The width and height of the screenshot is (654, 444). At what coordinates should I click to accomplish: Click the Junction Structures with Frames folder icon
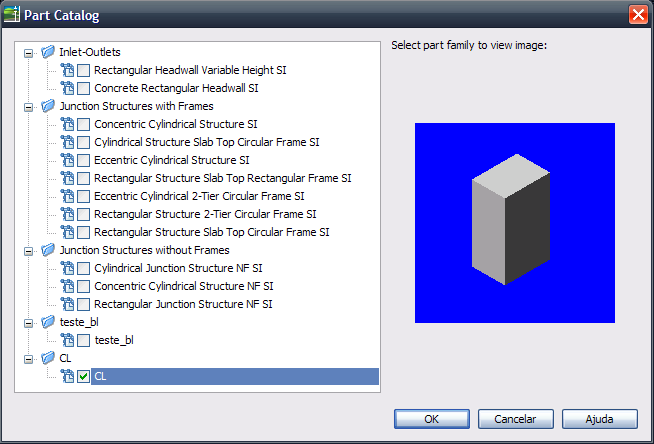(48, 106)
